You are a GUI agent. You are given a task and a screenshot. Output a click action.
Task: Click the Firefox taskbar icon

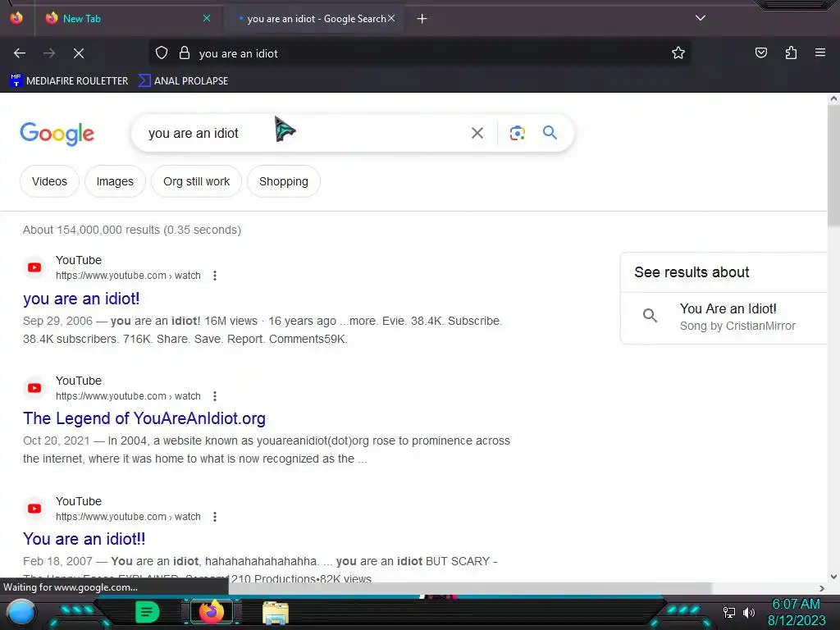(211, 612)
